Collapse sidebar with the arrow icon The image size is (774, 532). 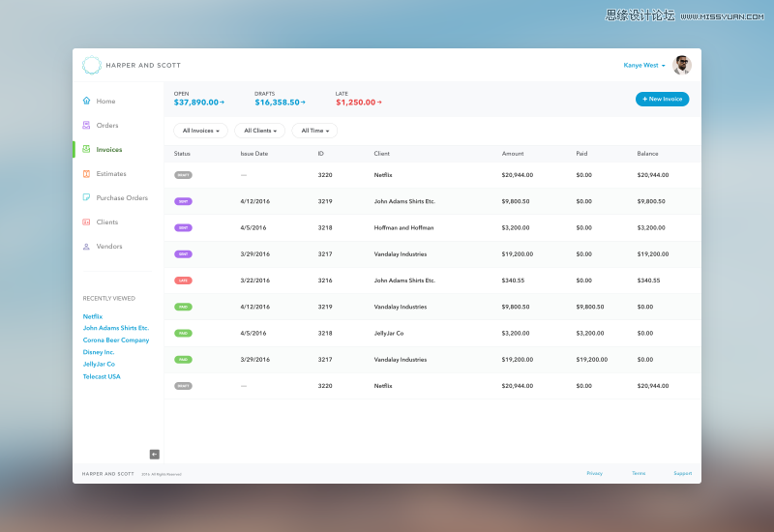point(154,454)
